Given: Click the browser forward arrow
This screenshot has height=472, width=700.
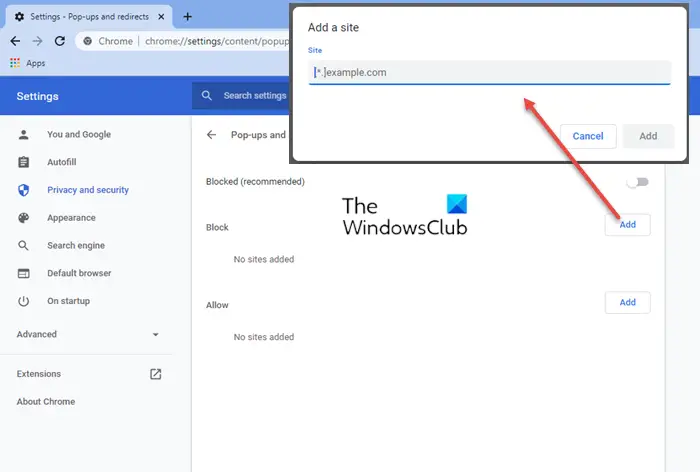Looking at the screenshot, I should pyautogui.click(x=38, y=41).
